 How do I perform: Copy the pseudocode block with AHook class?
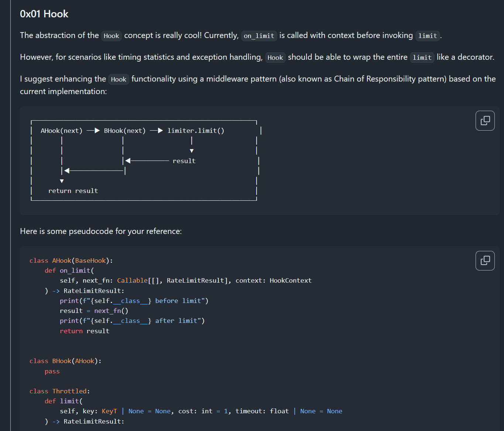coord(485,261)
